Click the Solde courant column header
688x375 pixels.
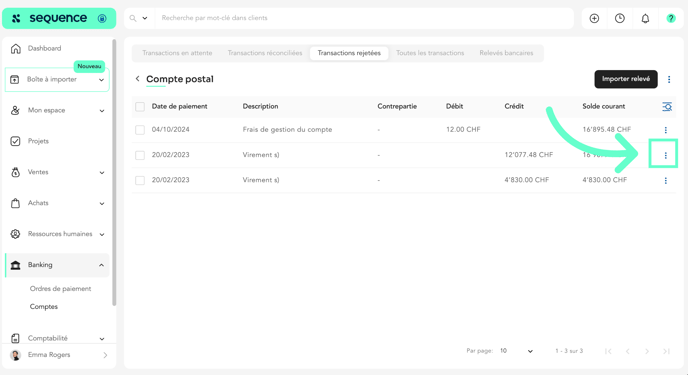pyautogui.click(x=604, y=106)
